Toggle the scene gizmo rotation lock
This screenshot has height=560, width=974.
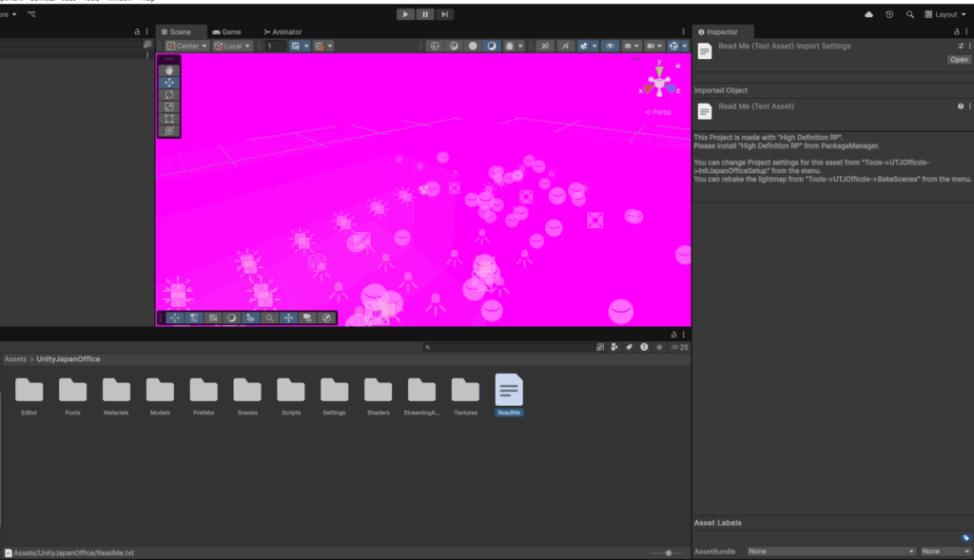coord(677,66)
